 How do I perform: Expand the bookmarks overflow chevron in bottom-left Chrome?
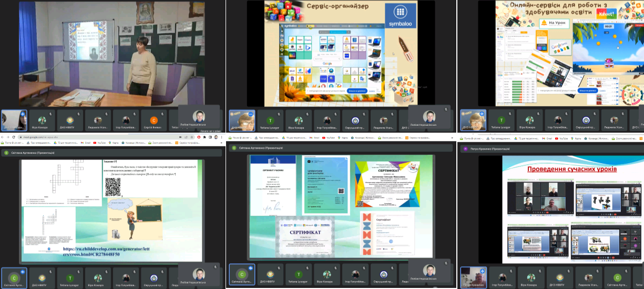[222, 143]
